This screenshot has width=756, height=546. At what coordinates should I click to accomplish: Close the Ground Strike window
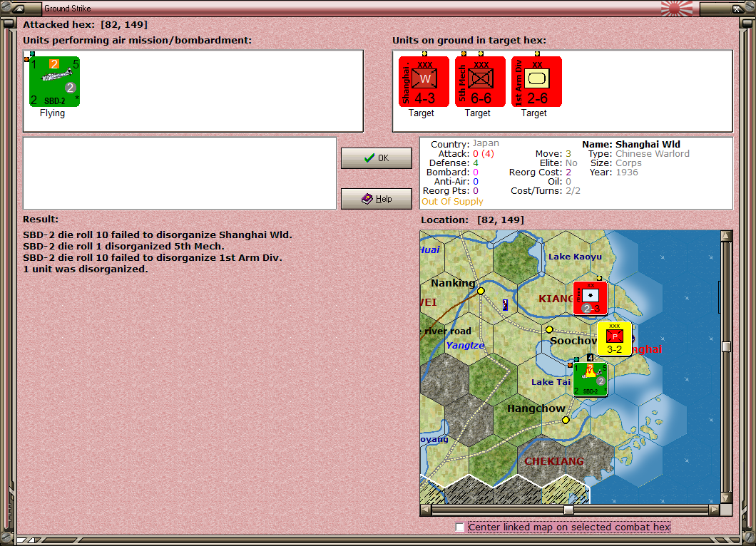(737, 8)
